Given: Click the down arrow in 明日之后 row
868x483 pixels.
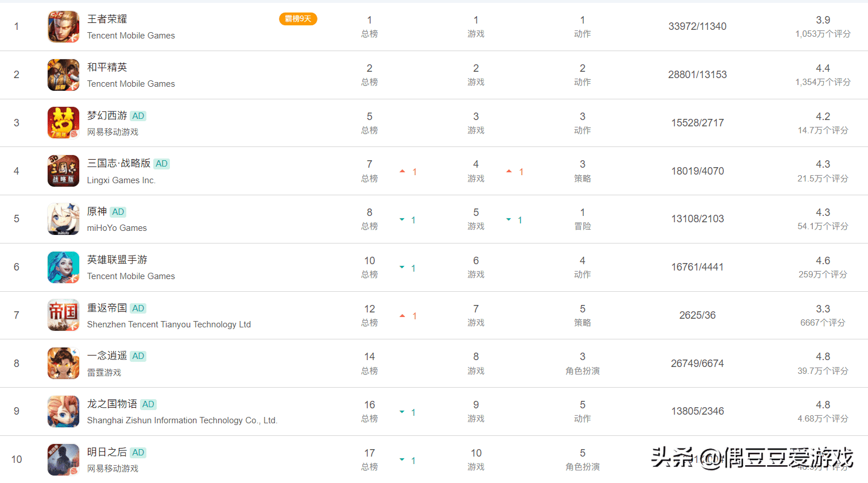Looking at the screenshot, I should click(402, 460).
